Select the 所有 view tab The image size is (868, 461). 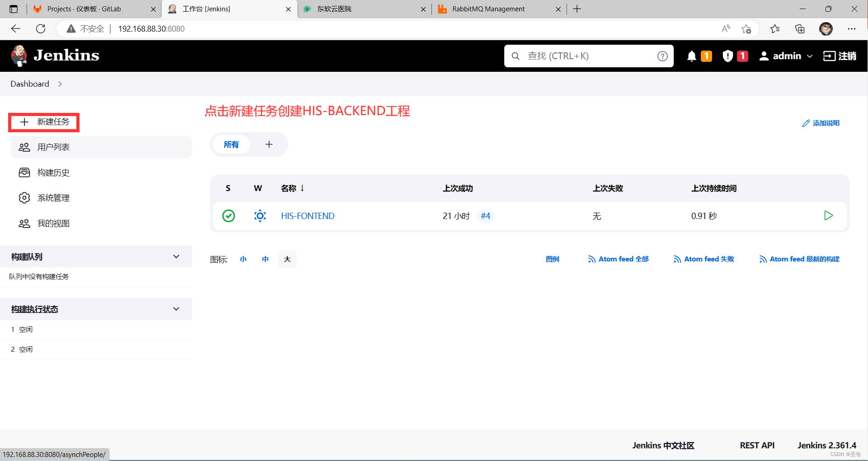point(231,144)
